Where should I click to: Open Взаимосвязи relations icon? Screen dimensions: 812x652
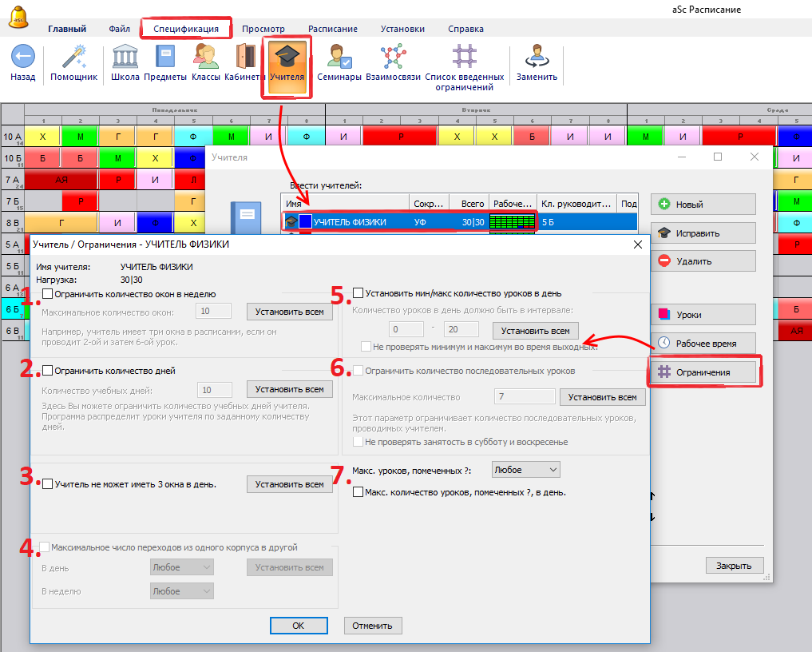(393, 58)
